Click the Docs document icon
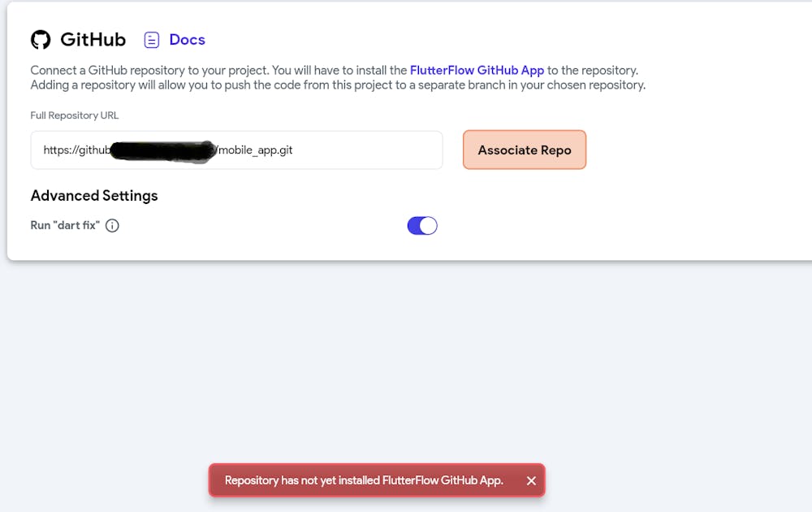 pyautogui.click(x=152, y=40)
